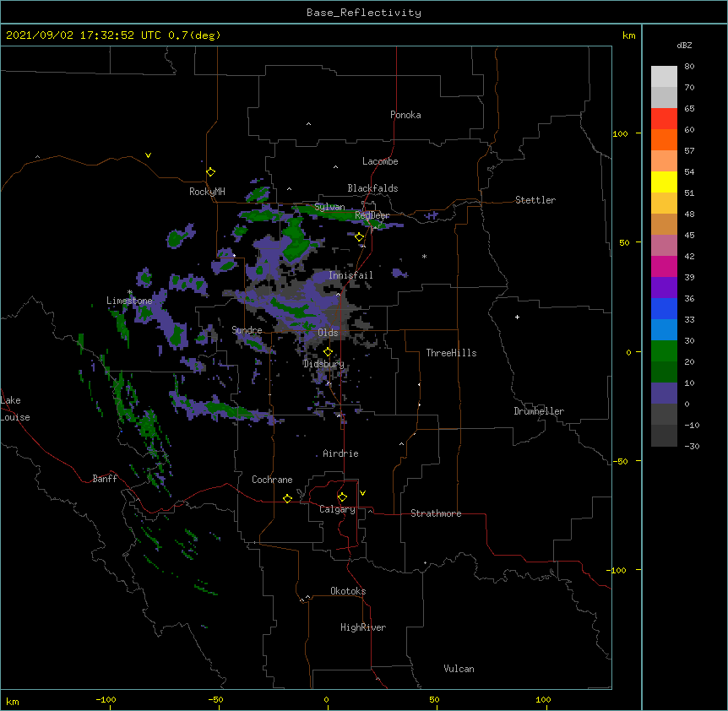Click the HighRiver label
728x711 pixels.
pyautogui.click(x=363, y=627)
